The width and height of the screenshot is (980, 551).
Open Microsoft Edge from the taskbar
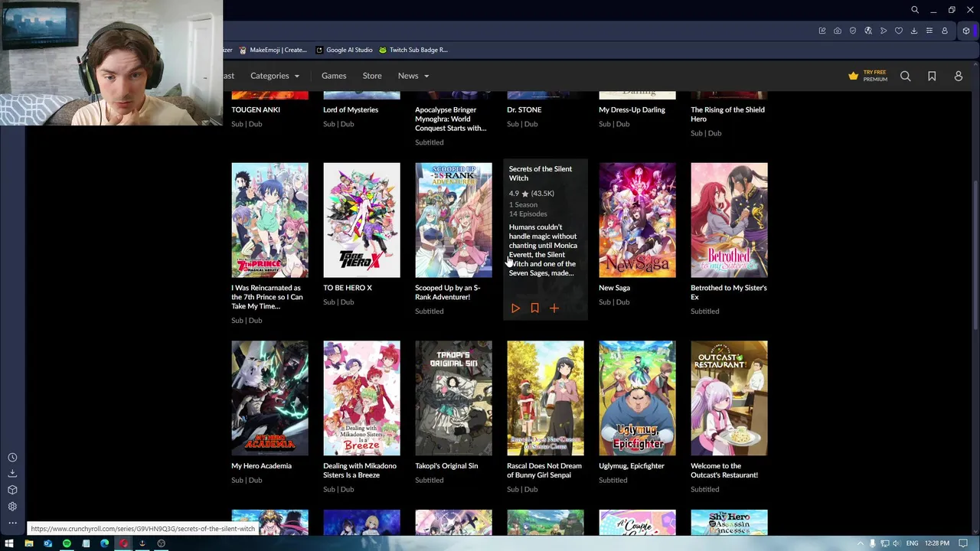[x=104, y=543]
